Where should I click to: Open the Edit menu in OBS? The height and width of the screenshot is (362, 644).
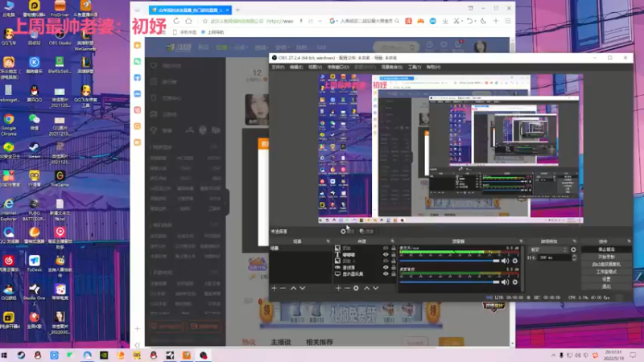coord(296,67)
